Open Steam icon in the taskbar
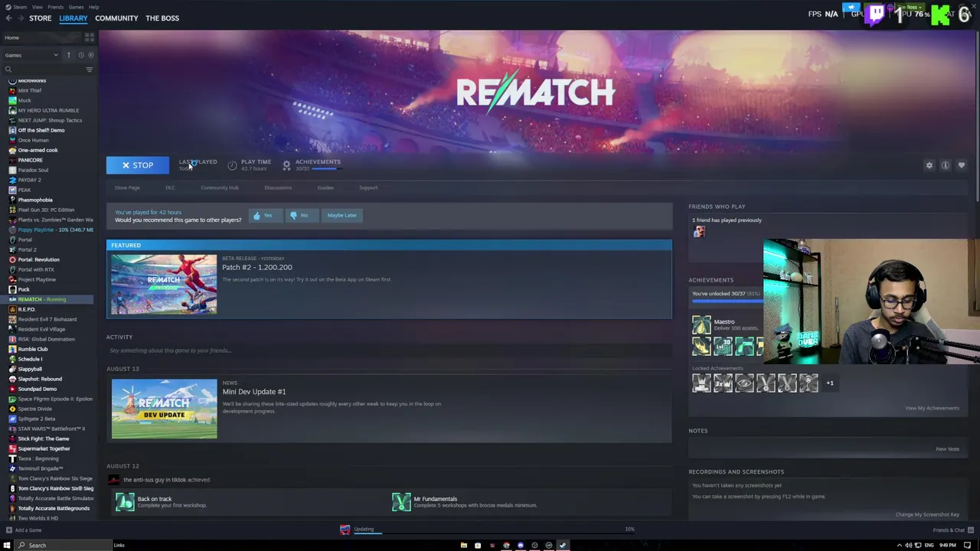The image size is (980, 551). (563, 546)
